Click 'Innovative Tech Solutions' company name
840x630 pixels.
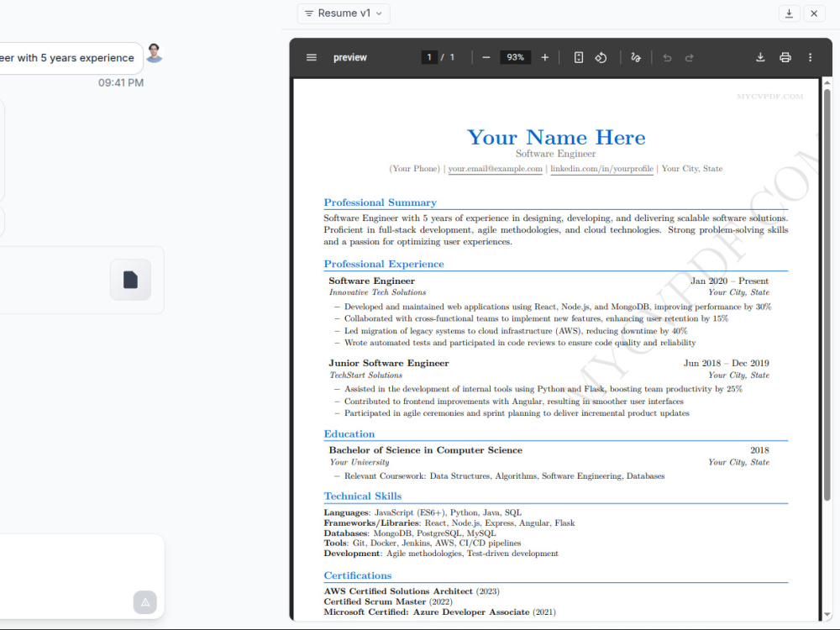coord(378,292)
